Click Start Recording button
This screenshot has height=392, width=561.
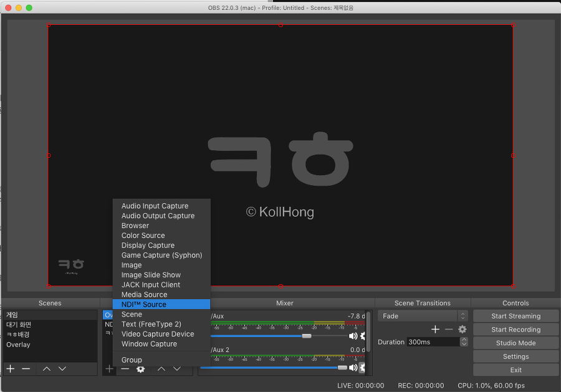[515, 330]
